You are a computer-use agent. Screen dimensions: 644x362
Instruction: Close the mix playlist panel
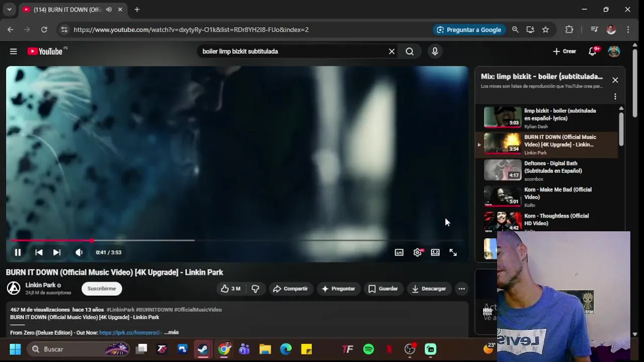point(615,80)
